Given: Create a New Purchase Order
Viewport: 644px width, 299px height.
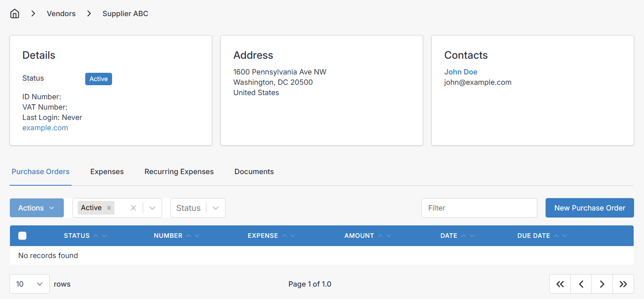Looking at the screenshot, I should (x=589, y=208).
